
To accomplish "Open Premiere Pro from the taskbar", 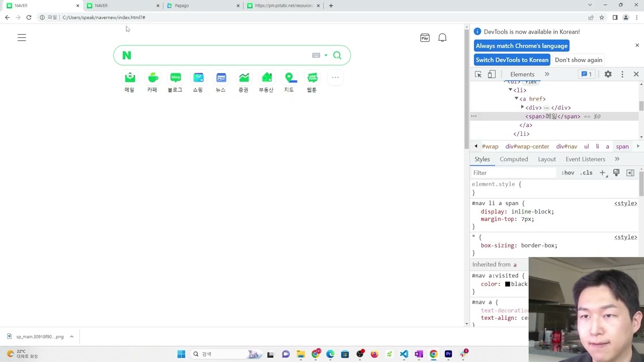I will pos(448,354).
